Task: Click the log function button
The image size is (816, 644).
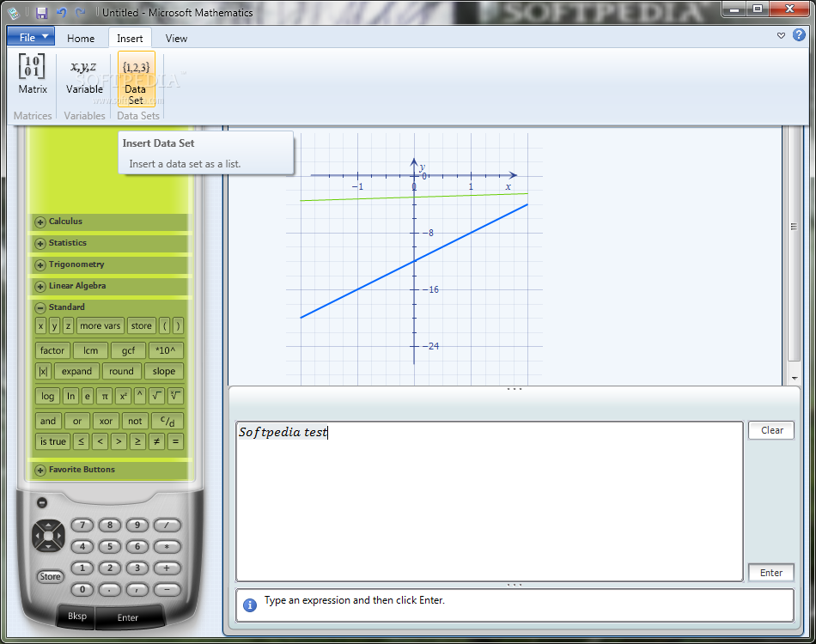Action: click(47, 397)
